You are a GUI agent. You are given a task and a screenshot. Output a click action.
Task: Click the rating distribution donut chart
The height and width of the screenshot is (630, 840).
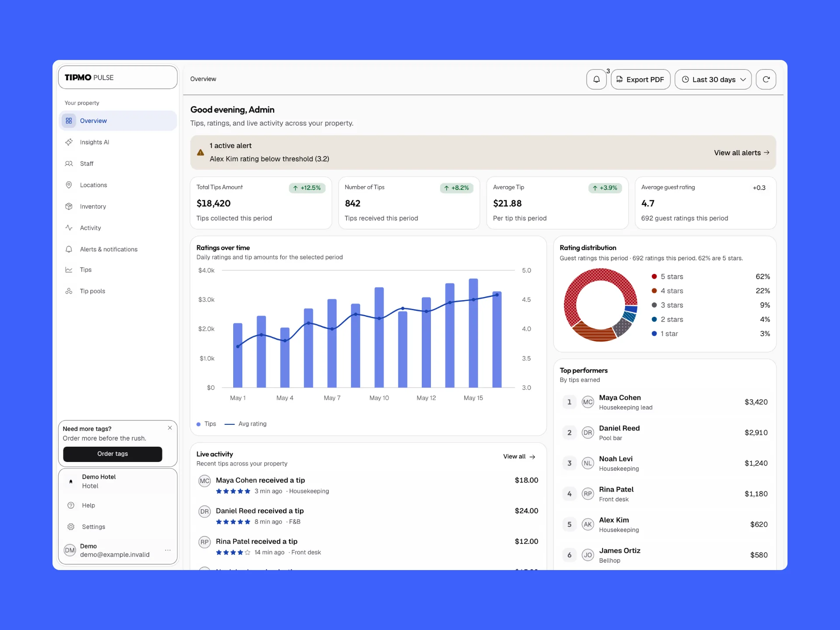coord(600,305)
